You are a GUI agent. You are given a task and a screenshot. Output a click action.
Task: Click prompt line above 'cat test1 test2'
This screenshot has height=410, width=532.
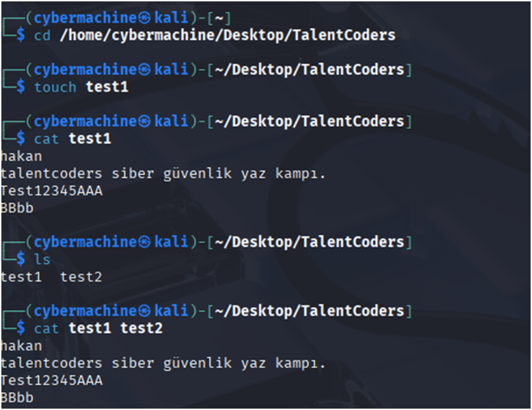207,311
